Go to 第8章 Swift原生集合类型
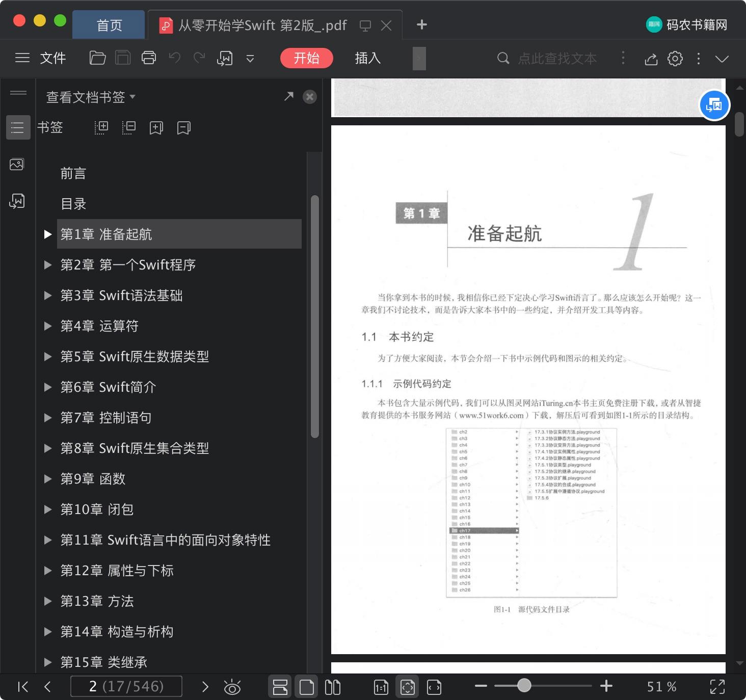Image resolution: width=746 pixels, height=700 pixels. [135, 448]
